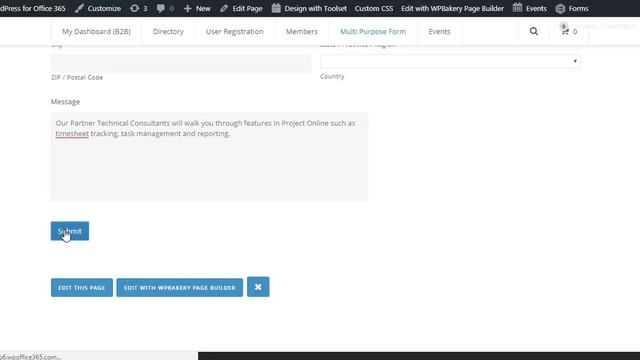Click inside the Message text area
640x360 pixels.
209,157
